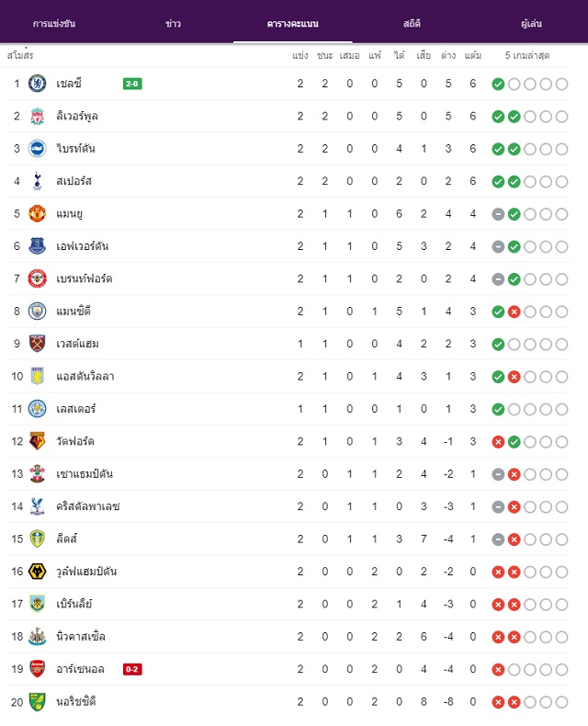
Task: Click the Liverpool club crest icon
Action: (x=37, y=116)
